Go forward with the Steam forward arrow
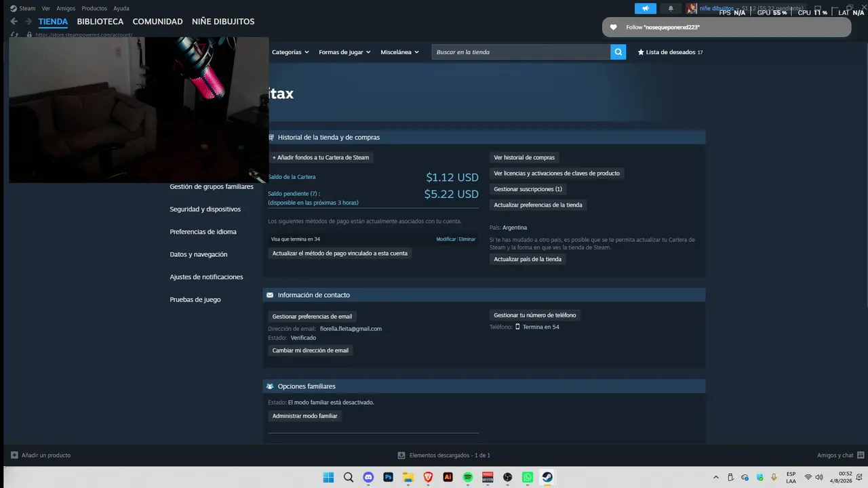This screenshot has width=868, height=488. pos(28,22)
